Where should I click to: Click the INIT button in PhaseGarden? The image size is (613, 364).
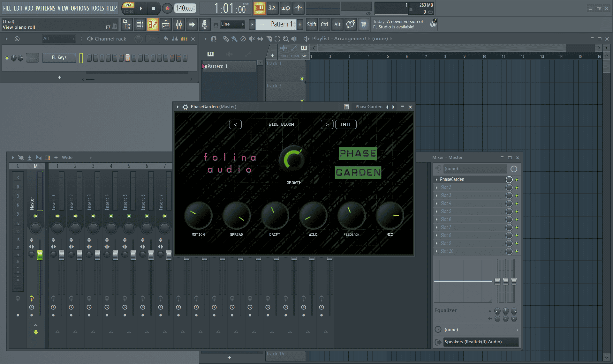(346, 124)
